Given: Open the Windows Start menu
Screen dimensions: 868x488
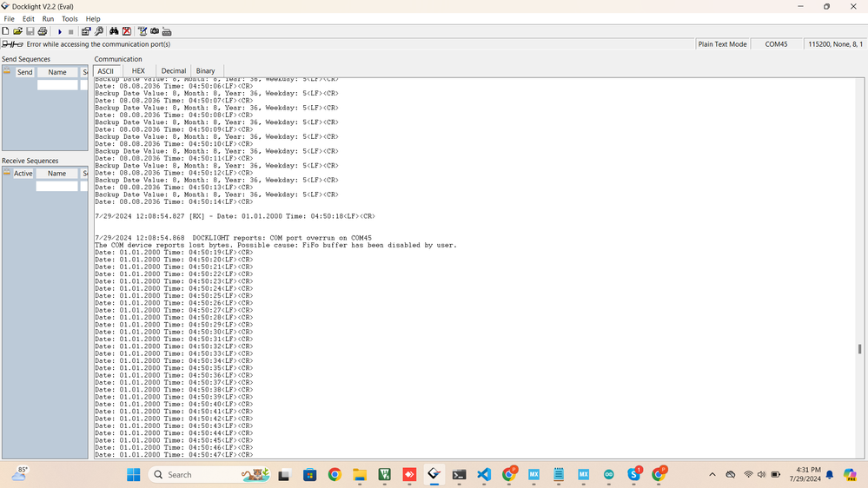Looking at the screenshot, I should tap(134, 475).
